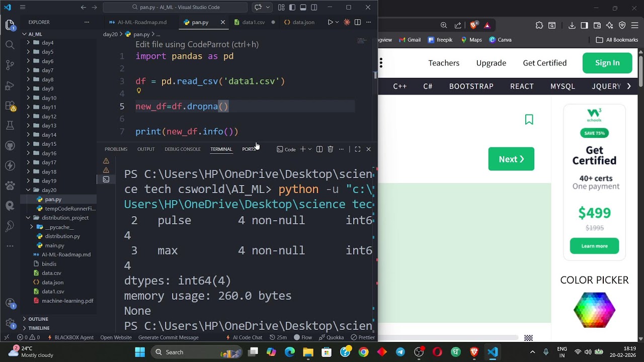Screen dimensions: 644x362
Task: Go back using navigation arrow in VS Code
Action: point(84,7)
